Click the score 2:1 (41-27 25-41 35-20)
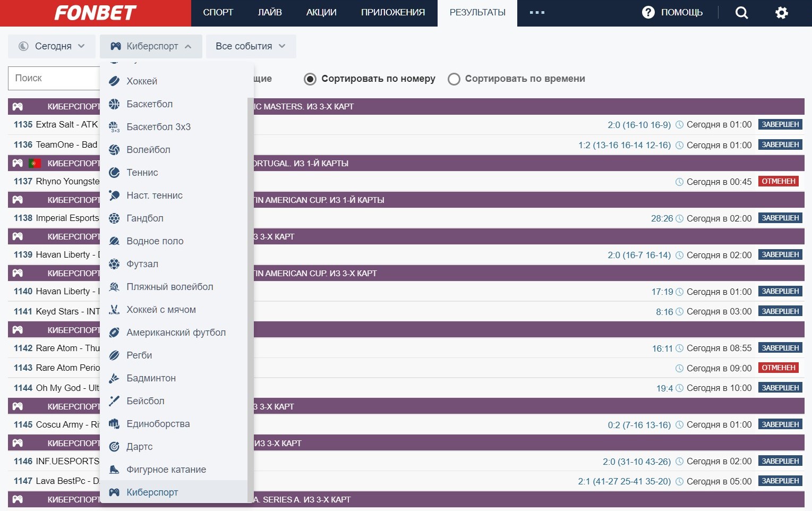This screenshot has height=511, width=812. click(x=625, y=482)
